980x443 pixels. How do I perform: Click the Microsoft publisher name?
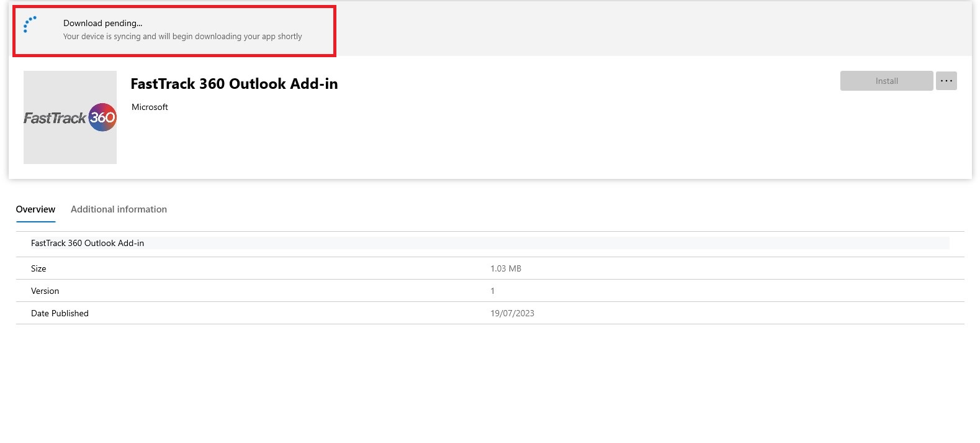click(150, 107)
